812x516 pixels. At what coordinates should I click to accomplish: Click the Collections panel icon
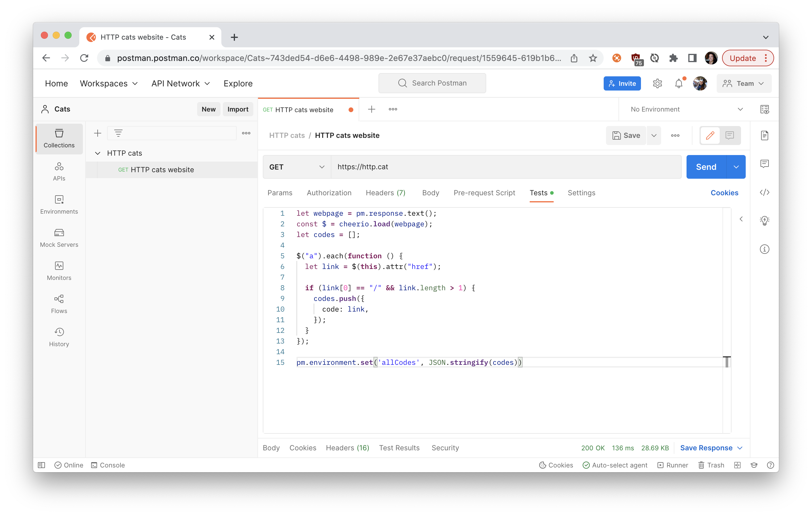click(x=59, y=137)
